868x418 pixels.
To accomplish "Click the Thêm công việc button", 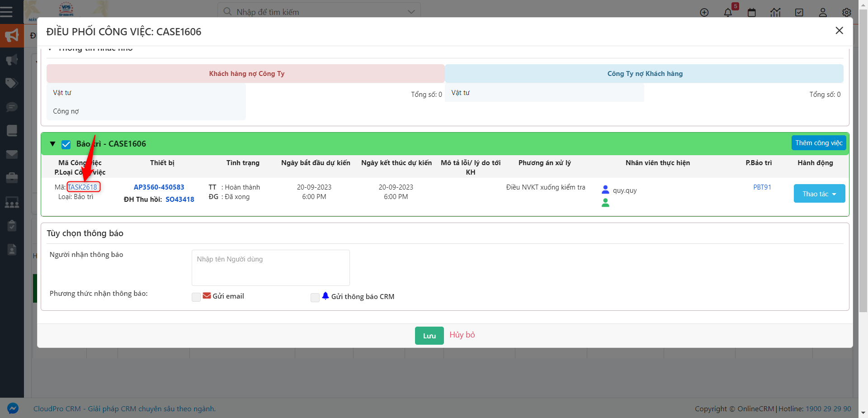I will click(x=819, y=143).
